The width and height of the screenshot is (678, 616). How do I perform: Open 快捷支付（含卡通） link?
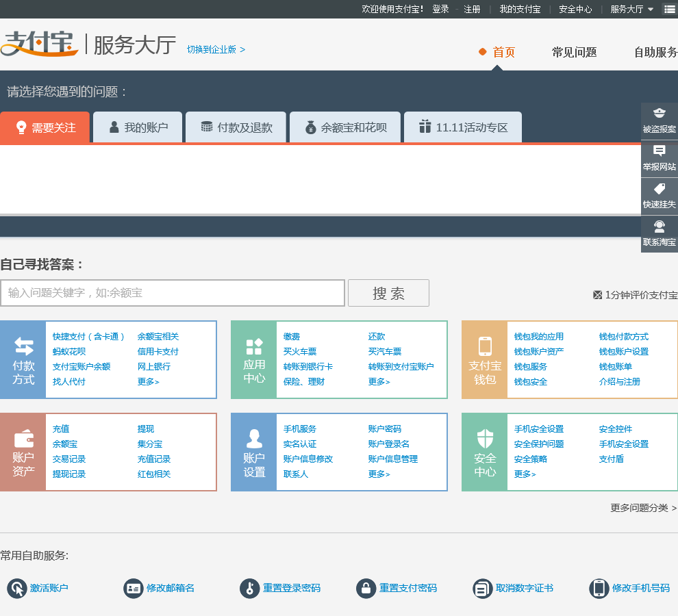(x=88, y=337)
